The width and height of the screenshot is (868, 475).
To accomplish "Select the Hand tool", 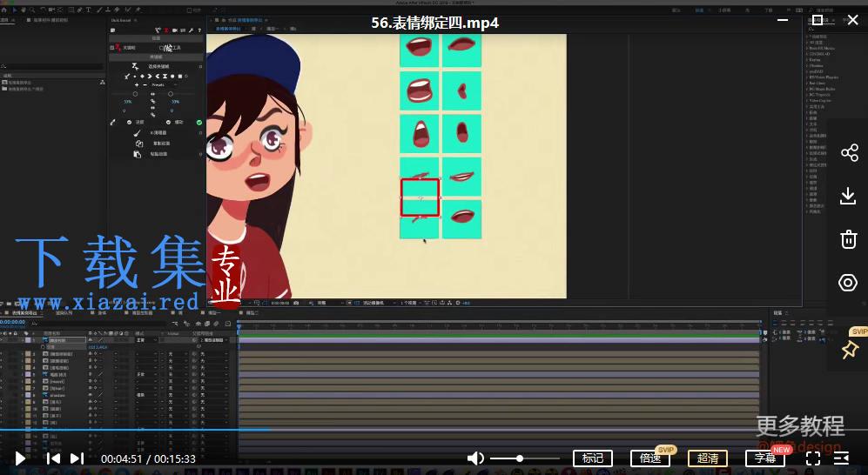I will tap(24, 10).
